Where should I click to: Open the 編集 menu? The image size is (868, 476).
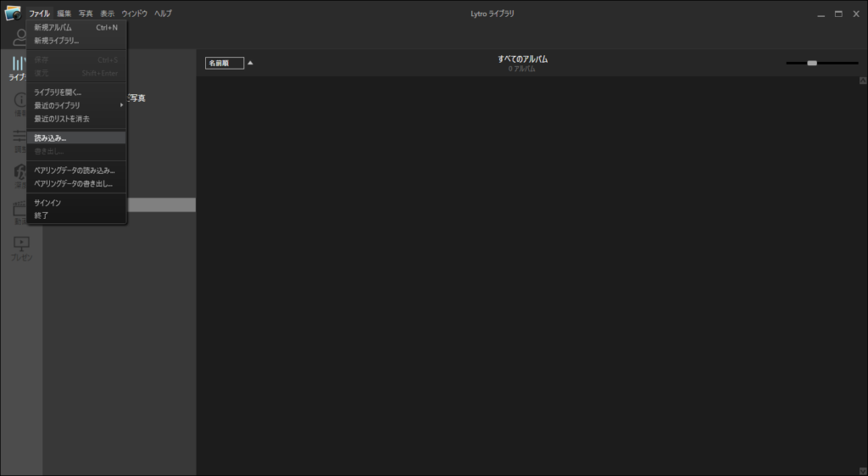(64, 14)
